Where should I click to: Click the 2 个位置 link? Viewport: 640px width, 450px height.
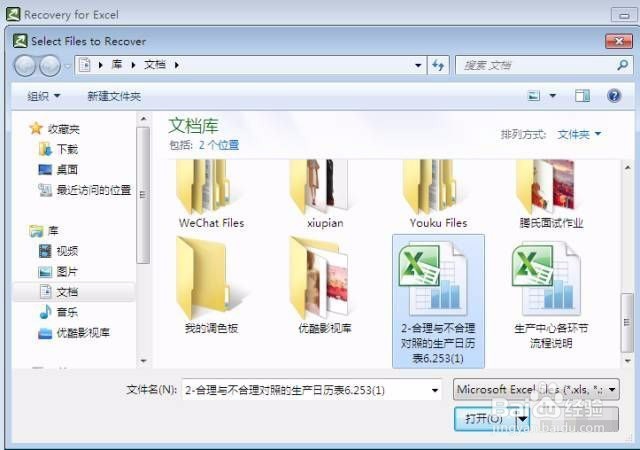[x=219, y=145]
